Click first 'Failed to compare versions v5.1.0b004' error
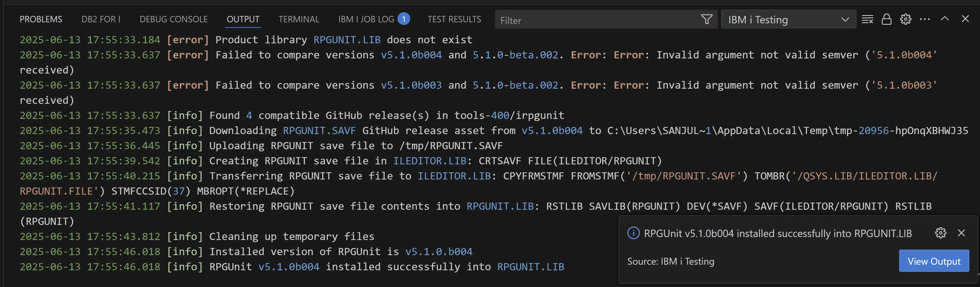 [478, 62]
